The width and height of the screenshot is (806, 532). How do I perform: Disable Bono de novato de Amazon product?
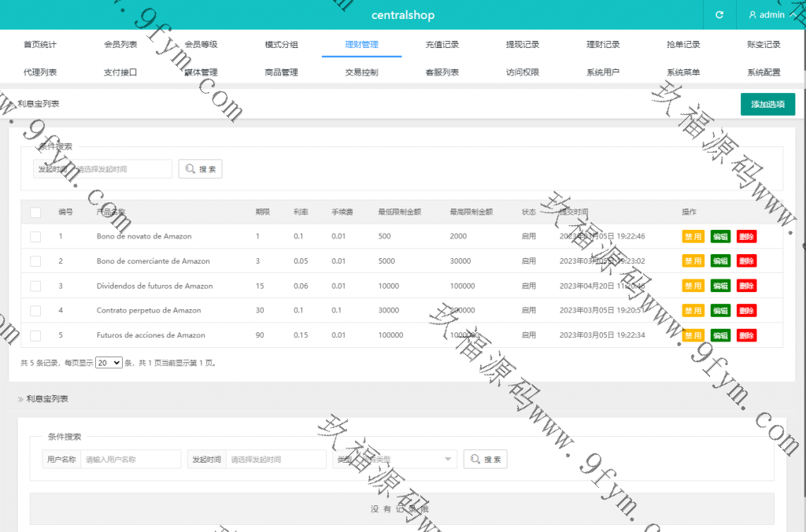coord(693,236)
